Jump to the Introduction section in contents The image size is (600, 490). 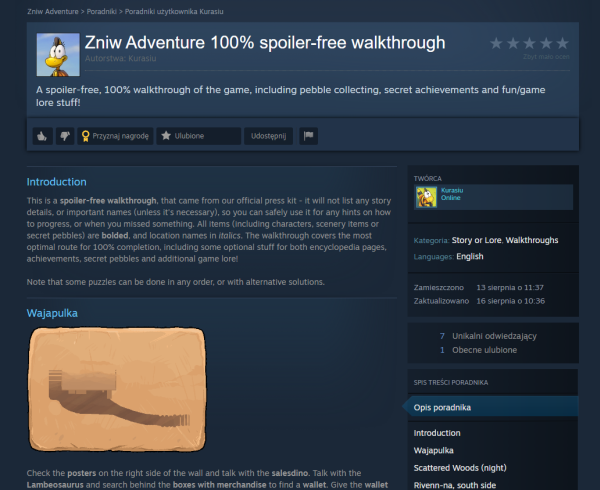pos(437,433)
